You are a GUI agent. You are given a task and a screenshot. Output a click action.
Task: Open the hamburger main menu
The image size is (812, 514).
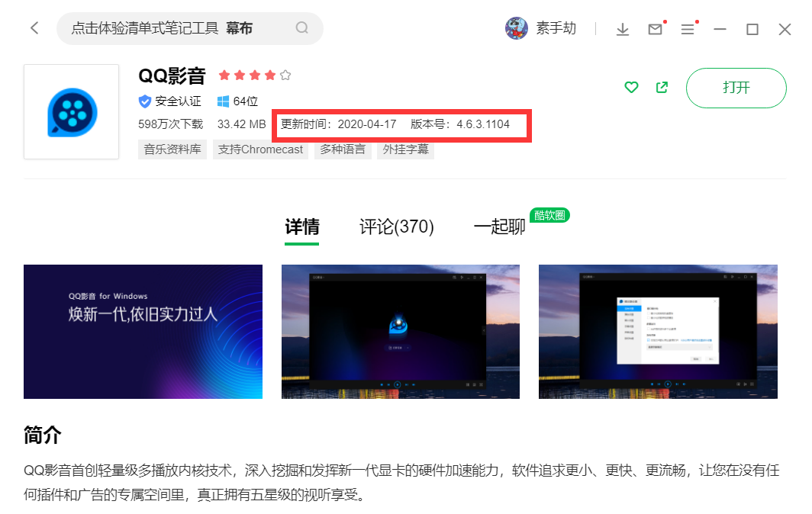(x=688, y=29)
